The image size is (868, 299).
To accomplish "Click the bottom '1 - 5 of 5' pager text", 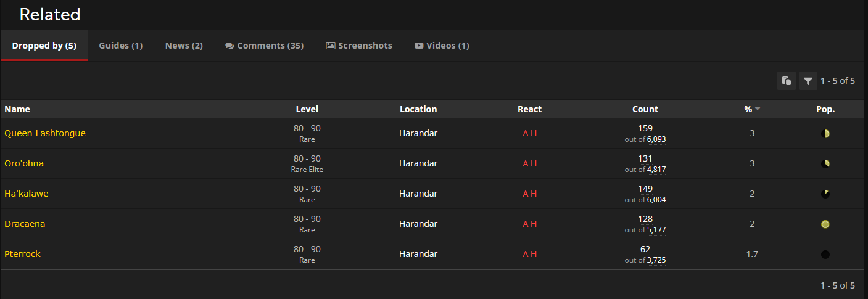I will click(x=838, y=285).
